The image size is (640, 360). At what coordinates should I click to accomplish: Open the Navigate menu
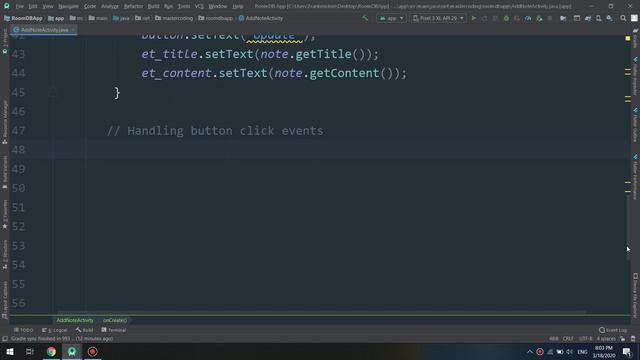coord(68,6)
